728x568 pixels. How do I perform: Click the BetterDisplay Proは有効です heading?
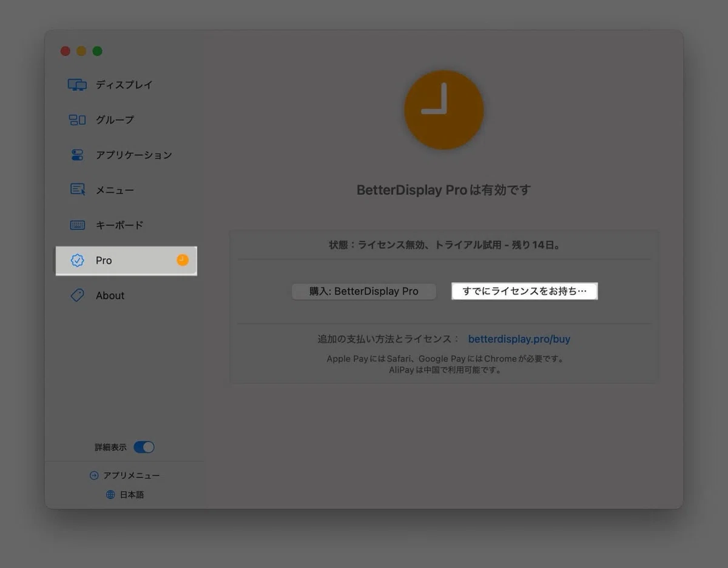tap(444, 190)
